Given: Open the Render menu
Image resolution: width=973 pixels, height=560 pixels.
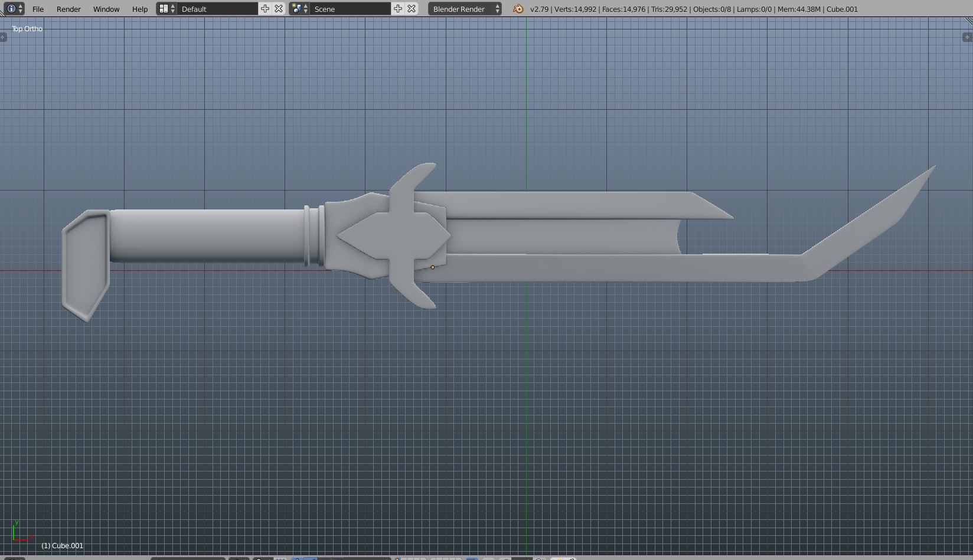Looking at the screenshot, I should (x=68, y=9).
